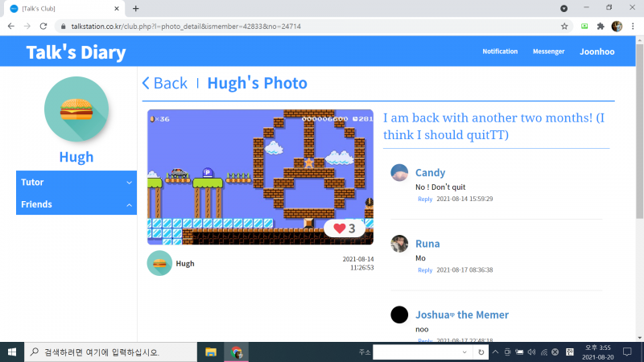Image resolution: width=644 pixels, height=362 pixels.
Task: Open the Messenger menu item
Action: pos(548,51)
